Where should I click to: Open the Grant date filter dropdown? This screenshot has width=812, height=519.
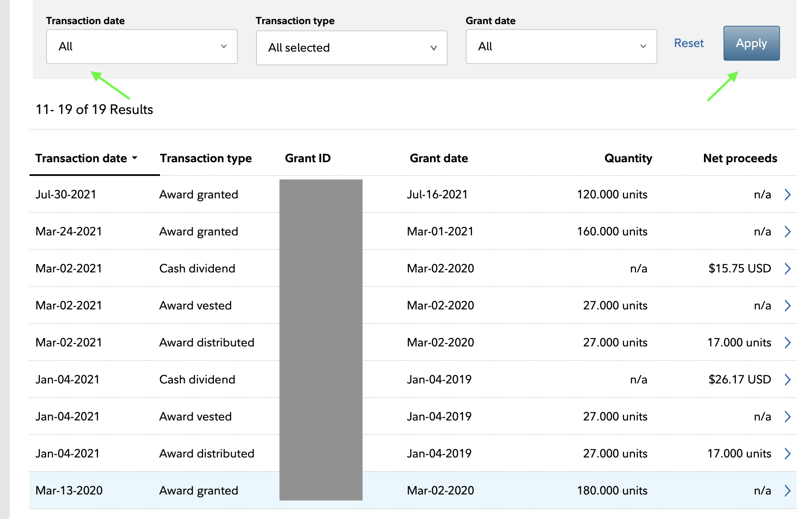coord(561,47)
